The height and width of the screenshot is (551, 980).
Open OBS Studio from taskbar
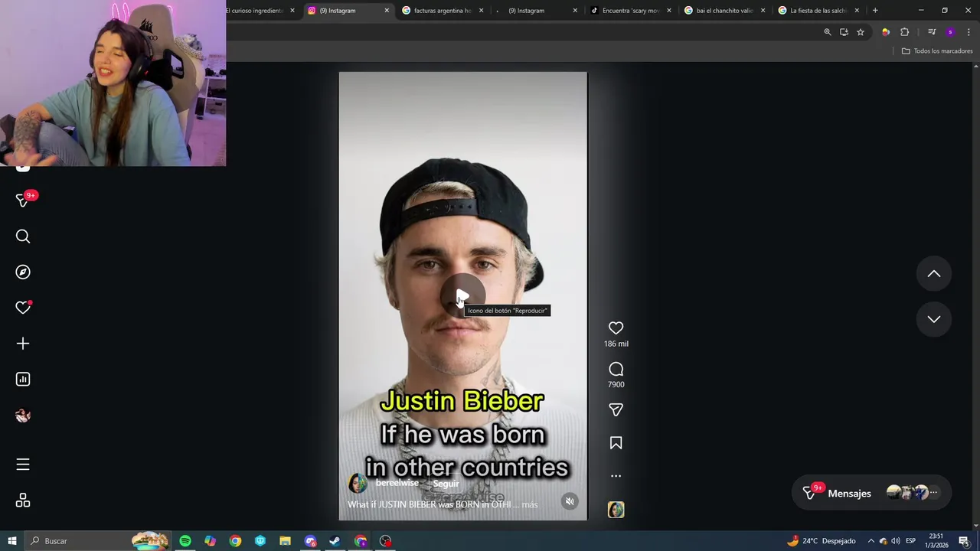click(385, 541)
